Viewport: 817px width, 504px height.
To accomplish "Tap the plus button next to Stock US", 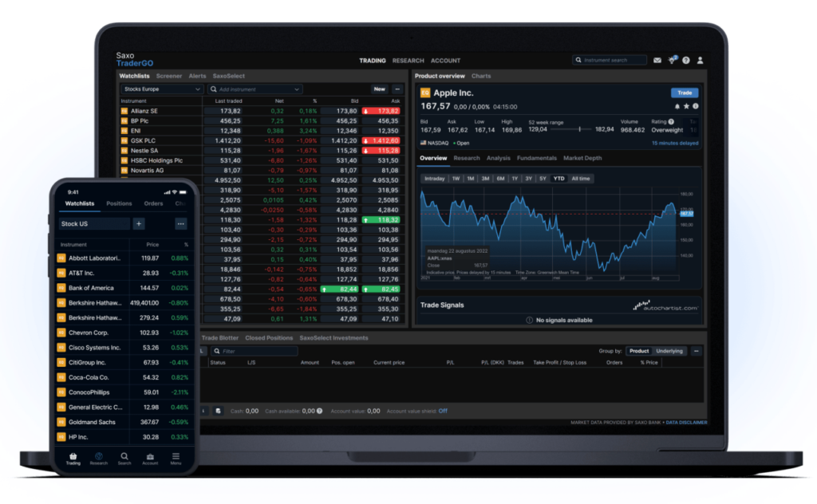I will 139,224.
